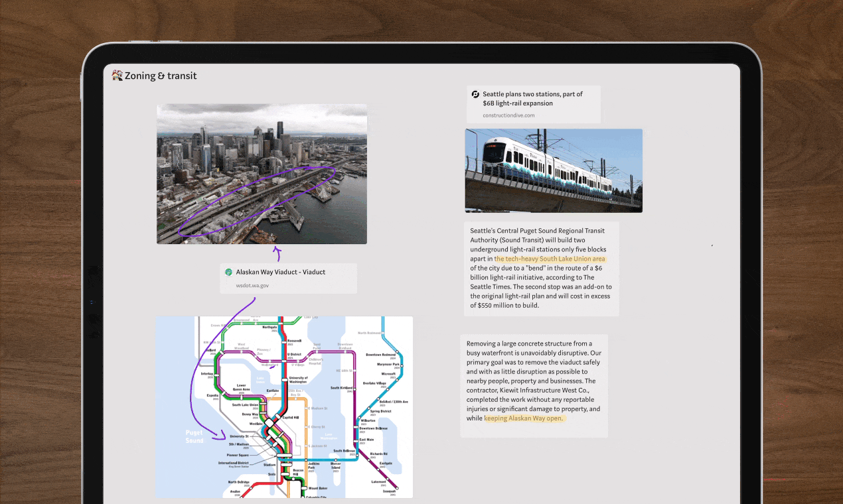Click 'Capitol Hill' station label on map
This screenshot has width=843, height=504.
[291, 418]
